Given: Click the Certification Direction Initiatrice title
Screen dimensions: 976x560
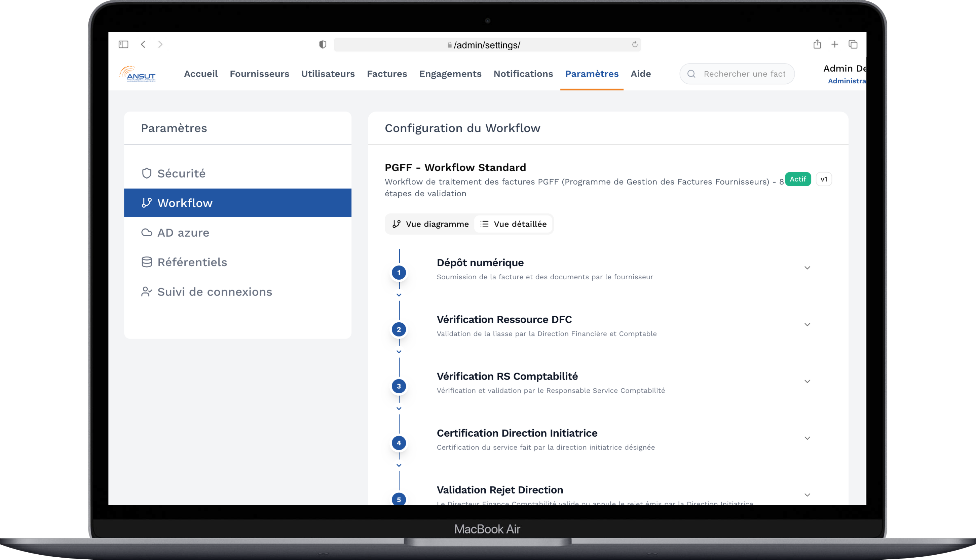Looking at the screenshot, I should pyautogui.click(x=517, y=433).
